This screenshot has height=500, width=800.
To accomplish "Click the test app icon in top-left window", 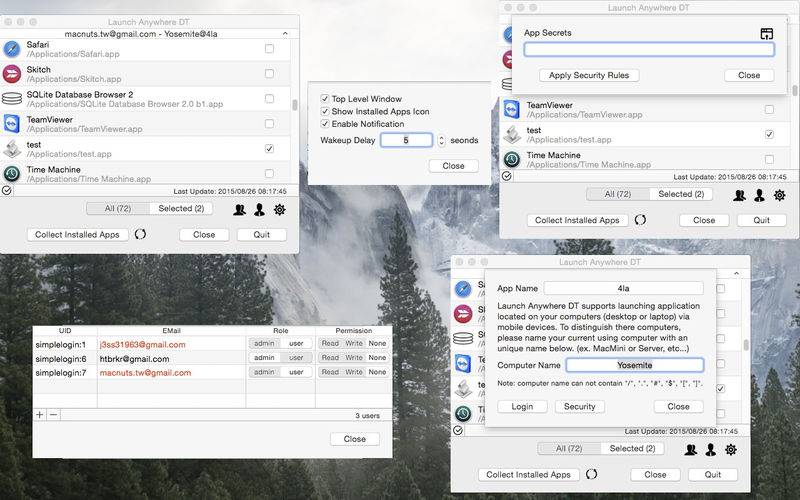I will click(x=12, y=149).
